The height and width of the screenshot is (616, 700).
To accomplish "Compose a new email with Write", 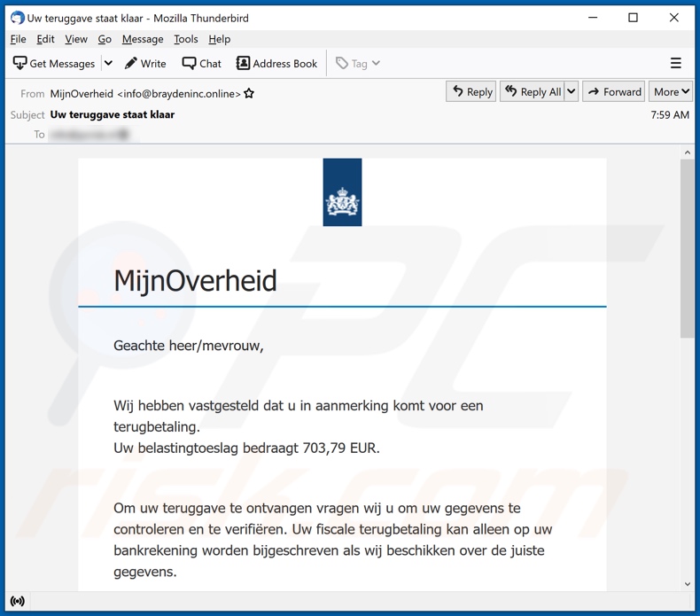I will [x=145, y=64].
